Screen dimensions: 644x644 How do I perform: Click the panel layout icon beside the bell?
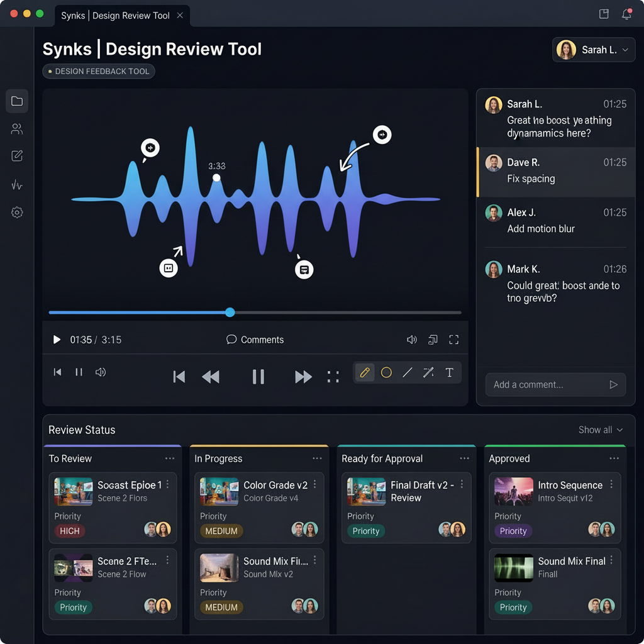604,14
